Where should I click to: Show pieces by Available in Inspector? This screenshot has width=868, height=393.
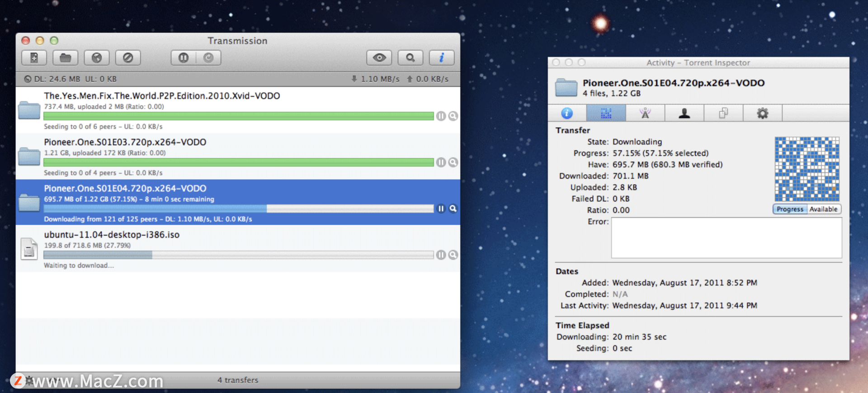click(x=824, y=209)
